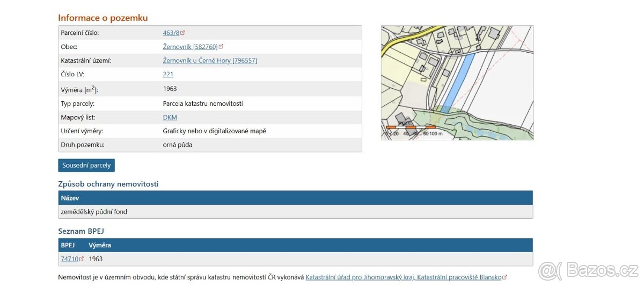Click the 'Obec:' label
644x286 pixels.
coord(69,47)
